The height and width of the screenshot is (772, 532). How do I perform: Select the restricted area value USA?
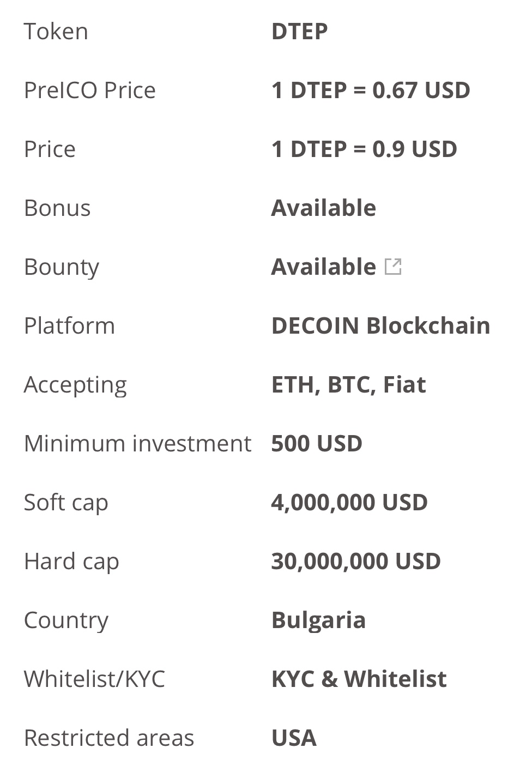tap(294, 738)
